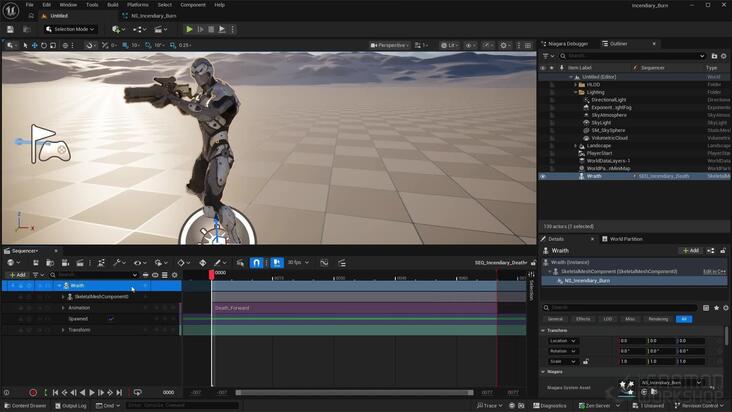Collapse the Transform section in Details
The image size is (732, 412).
[543, 330]
